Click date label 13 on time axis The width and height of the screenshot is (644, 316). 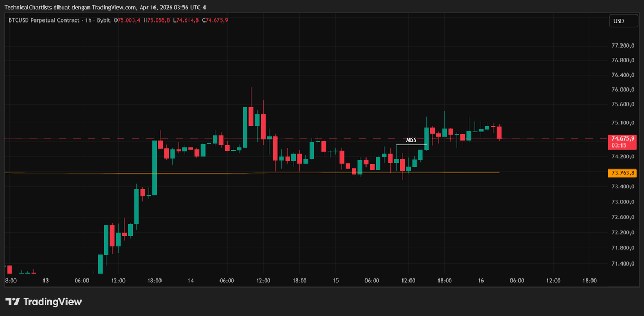[46, 281]
